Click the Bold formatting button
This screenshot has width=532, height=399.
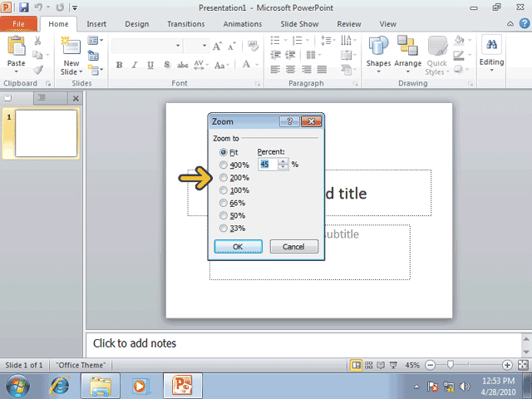(x=119, y=65)
